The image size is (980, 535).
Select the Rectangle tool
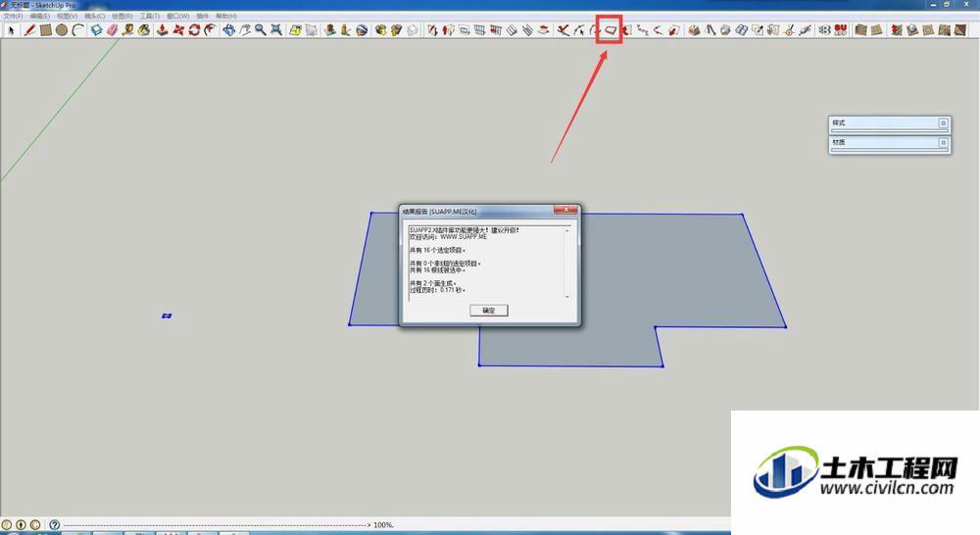pyautogui.click(x=46, y=30)
